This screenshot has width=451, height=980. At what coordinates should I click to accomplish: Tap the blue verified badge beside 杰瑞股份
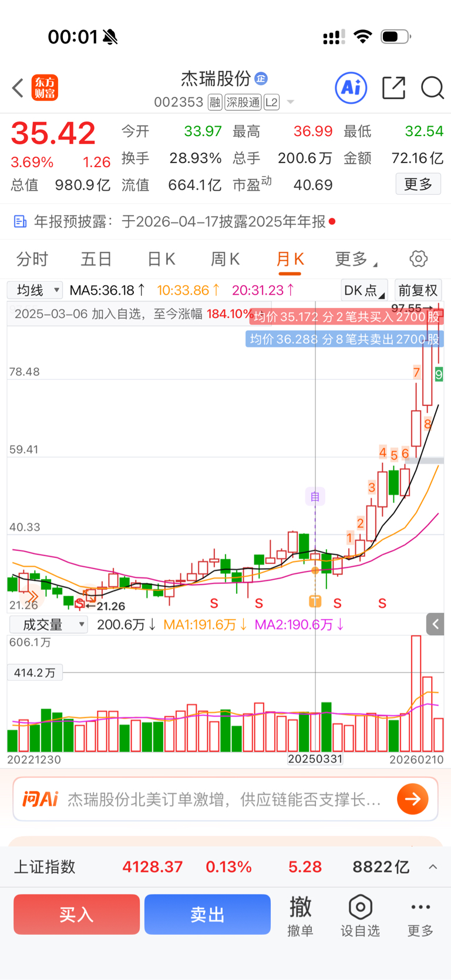[x=261, y=78]
